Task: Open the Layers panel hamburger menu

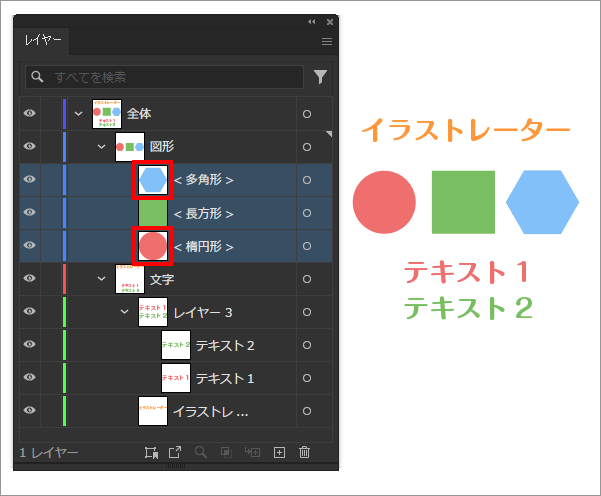Action: point(327,41)
